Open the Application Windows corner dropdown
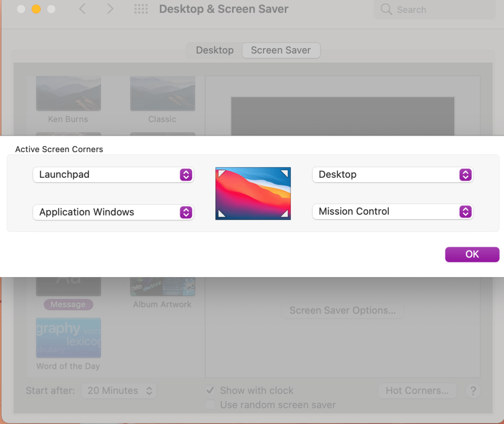 [113, 212]
